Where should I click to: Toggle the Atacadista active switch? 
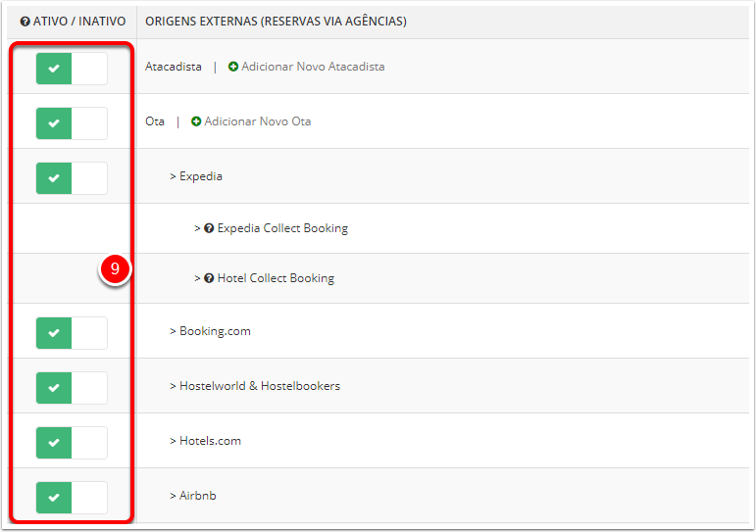[x=72, y=69]
